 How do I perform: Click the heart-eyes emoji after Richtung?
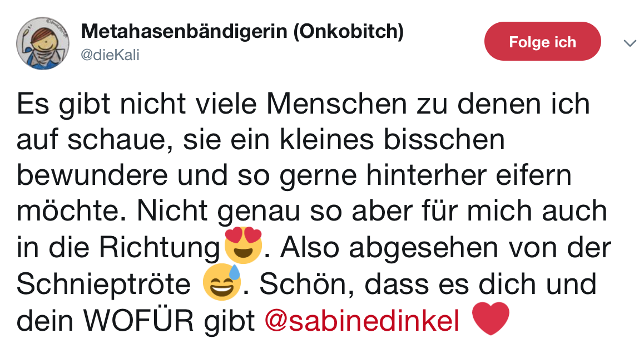(x=242, y=246)
